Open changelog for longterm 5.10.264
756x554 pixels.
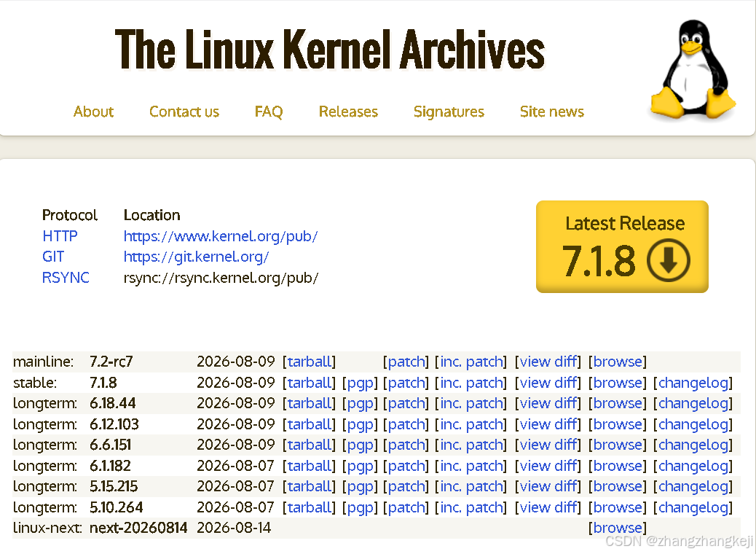coord(693,507)
